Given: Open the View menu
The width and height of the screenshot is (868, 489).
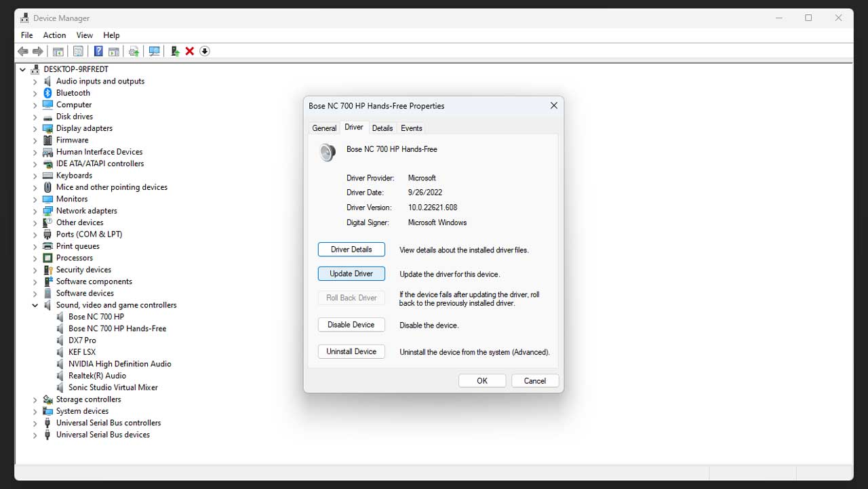Looking at the screenshot, I should 85,35.
